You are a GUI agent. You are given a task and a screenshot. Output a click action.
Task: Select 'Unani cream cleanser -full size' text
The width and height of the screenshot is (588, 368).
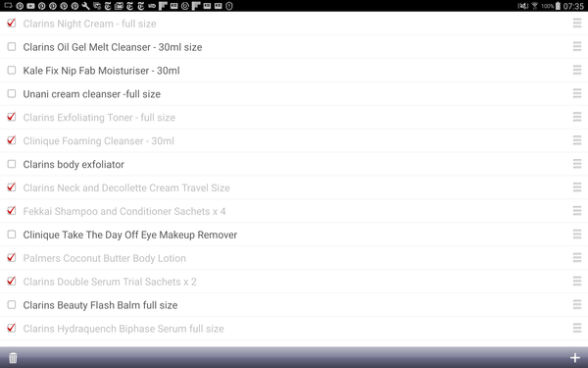click(x=91, y=94)
